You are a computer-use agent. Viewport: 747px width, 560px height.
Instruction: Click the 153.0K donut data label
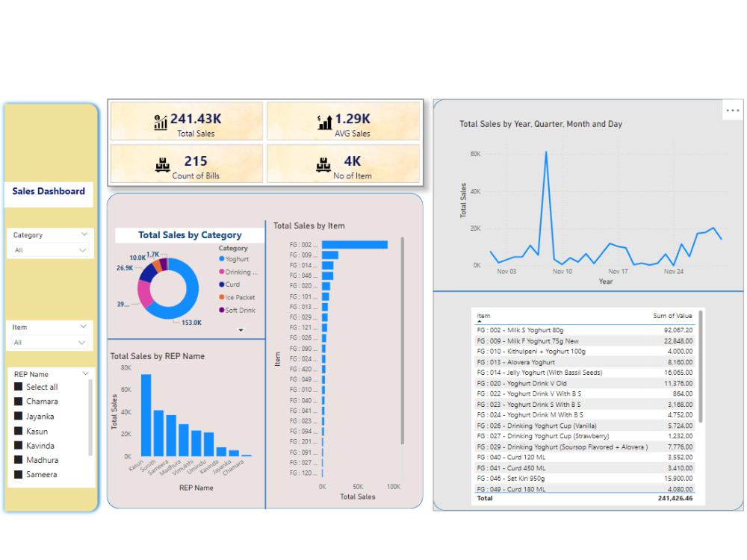point(191,323)
